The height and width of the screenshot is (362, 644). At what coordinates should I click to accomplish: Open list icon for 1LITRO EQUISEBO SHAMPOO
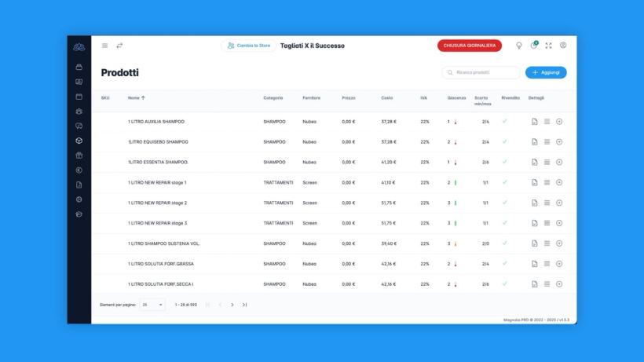click(x=547, y=141)
